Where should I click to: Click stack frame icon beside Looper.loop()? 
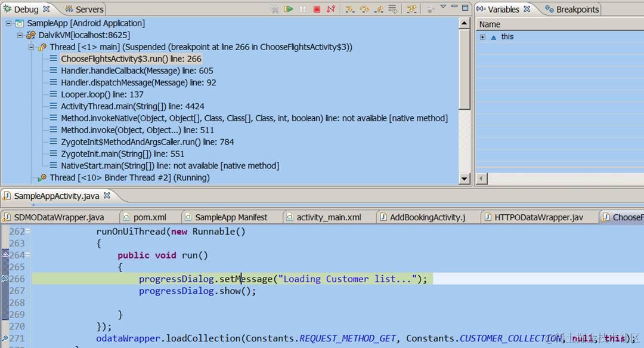click(54, 94)
